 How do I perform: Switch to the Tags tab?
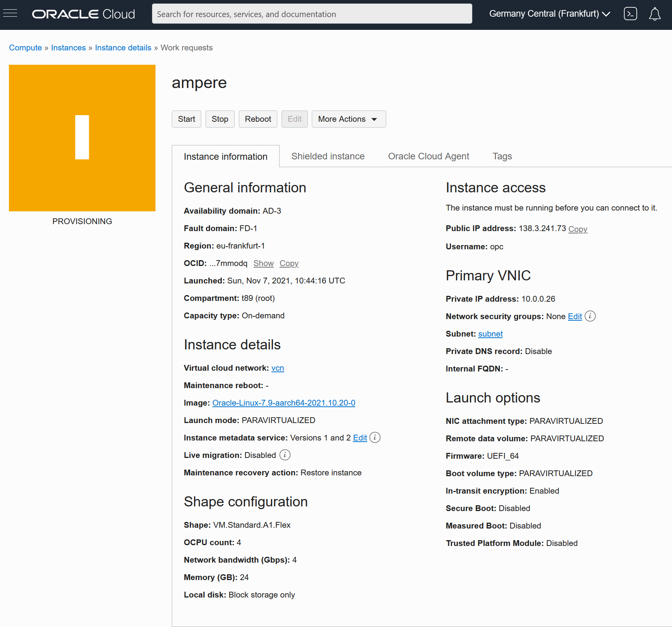(x=502, y=156)
